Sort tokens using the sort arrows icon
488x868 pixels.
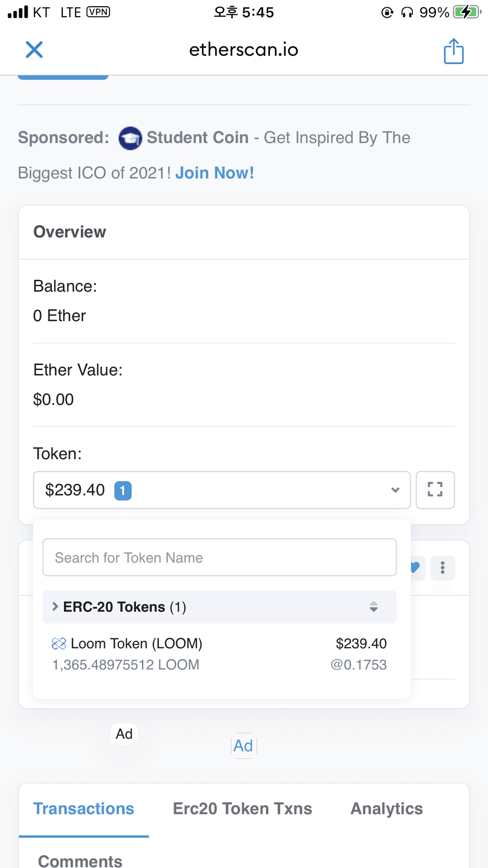[374, 606]
